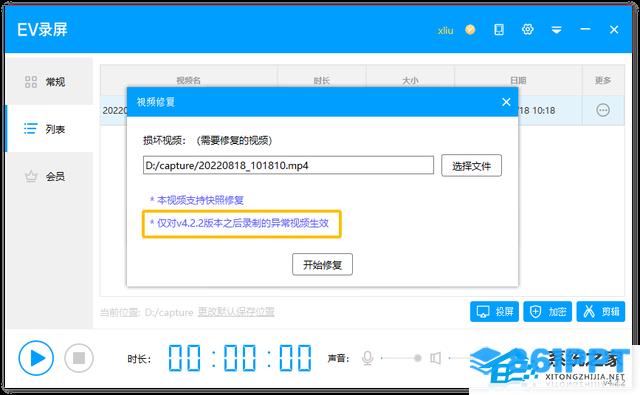
Task: Open the mobile device icon in title bar
Action: (x=499, y=29)
